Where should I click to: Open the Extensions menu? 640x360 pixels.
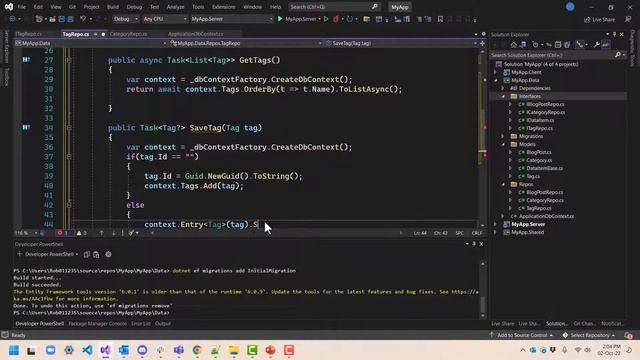pyautogui.click(x=223, y=7)
